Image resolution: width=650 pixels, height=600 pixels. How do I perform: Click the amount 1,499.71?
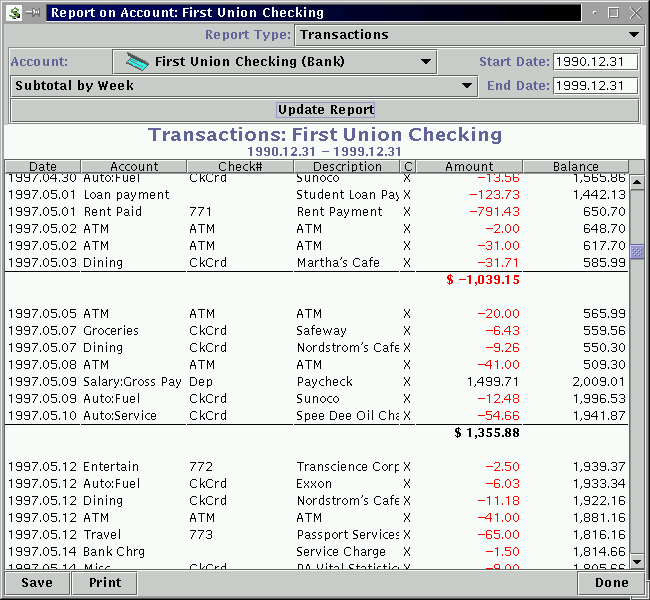(x=493, y=382)
